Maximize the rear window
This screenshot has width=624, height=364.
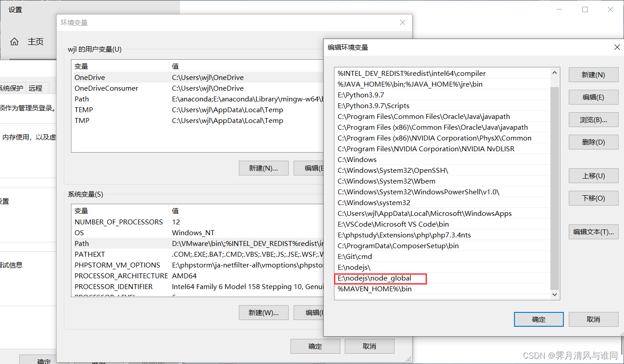coord(585,9)
